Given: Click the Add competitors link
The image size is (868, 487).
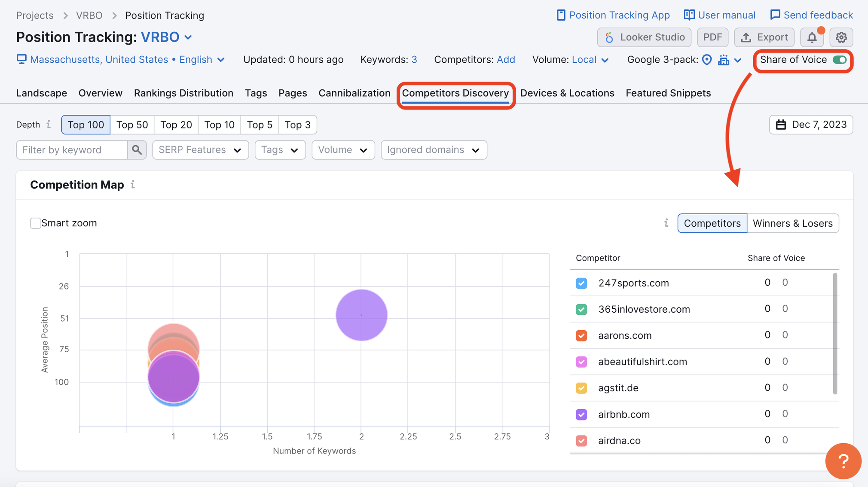Looking at the screenshot, I should pyautogui.click(x=506, y=60).
